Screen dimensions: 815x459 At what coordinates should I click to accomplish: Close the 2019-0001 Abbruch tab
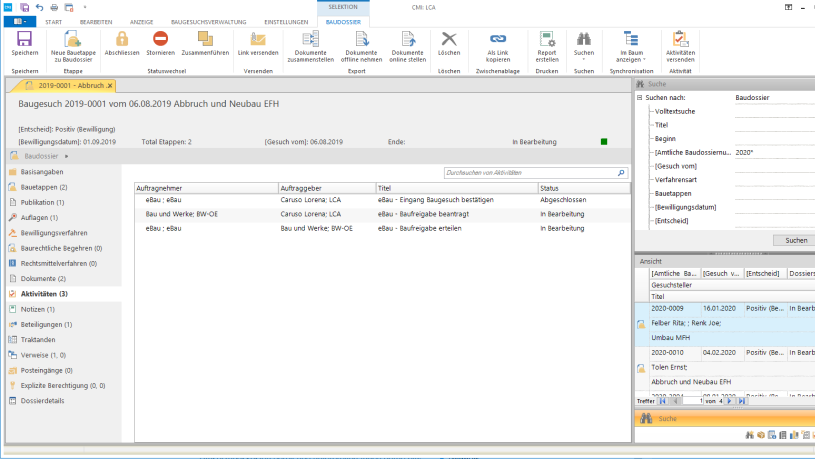[x=109, y=86]
